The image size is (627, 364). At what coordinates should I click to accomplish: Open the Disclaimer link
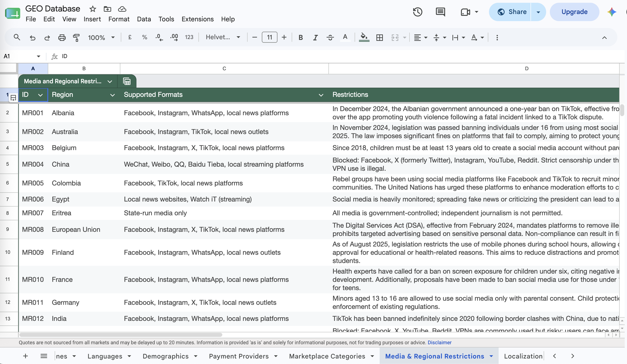(439, 342)
